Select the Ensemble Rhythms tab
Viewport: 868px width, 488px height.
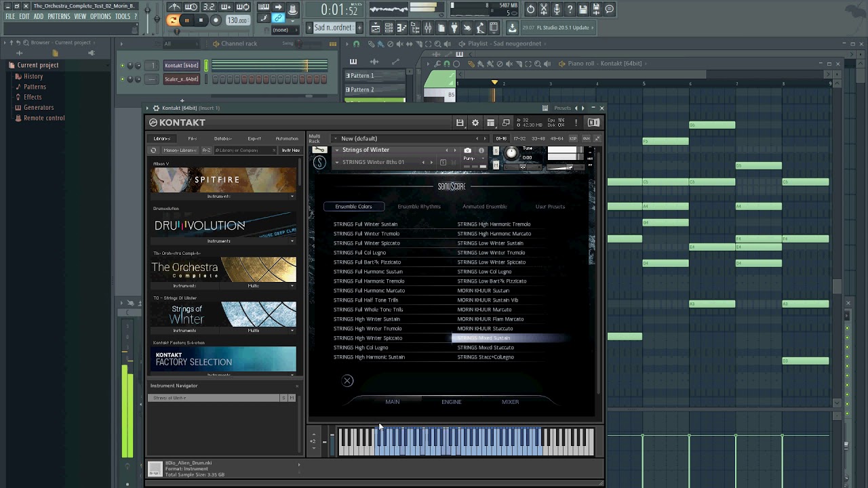click(x=419, y=207)
